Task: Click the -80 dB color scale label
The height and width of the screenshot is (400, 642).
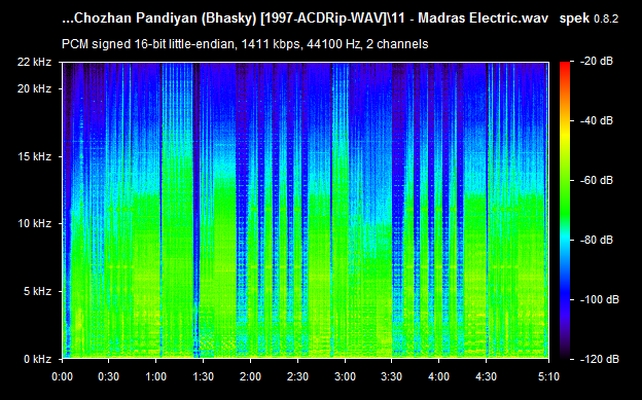Action: point(597,240)
